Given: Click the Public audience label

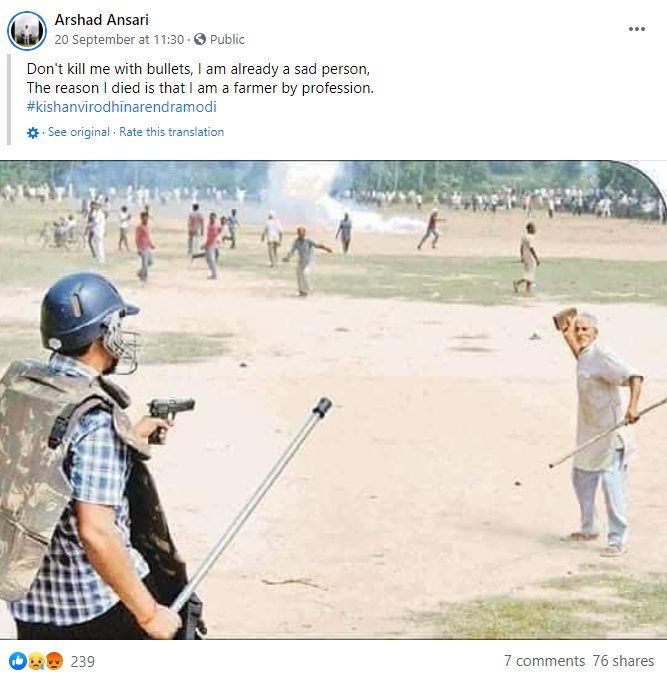Looking at the screenshot, I should coord(227,40).
